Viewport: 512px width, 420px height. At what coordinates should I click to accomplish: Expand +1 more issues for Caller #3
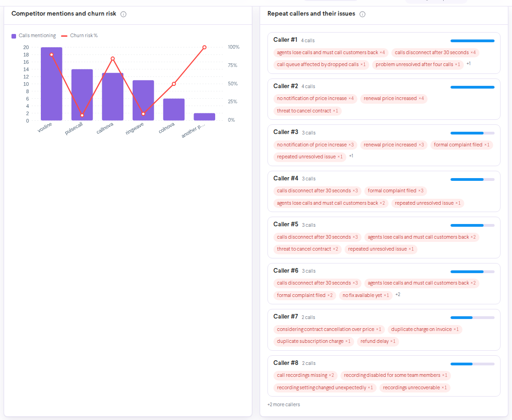click(x=351, y=156)
